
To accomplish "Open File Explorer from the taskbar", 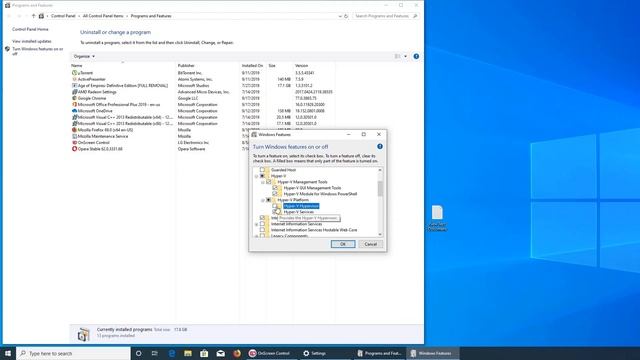I will click(188, 353).
